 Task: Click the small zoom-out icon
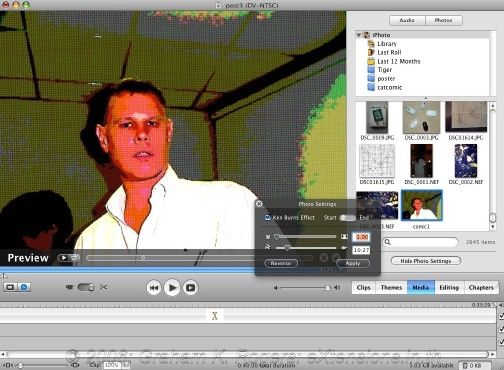point(268,237)
